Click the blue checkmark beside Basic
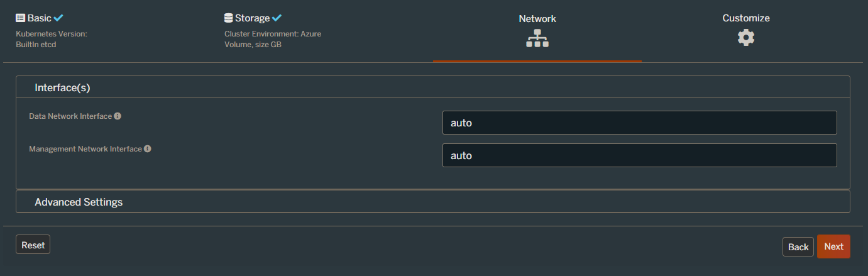 (x=58, y=18)
